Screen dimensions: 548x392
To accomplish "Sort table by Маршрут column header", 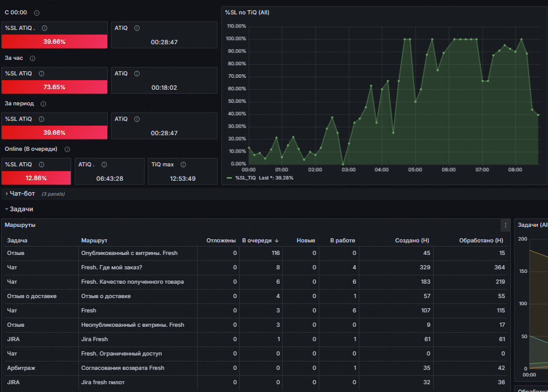I will (x=94, y=241).
